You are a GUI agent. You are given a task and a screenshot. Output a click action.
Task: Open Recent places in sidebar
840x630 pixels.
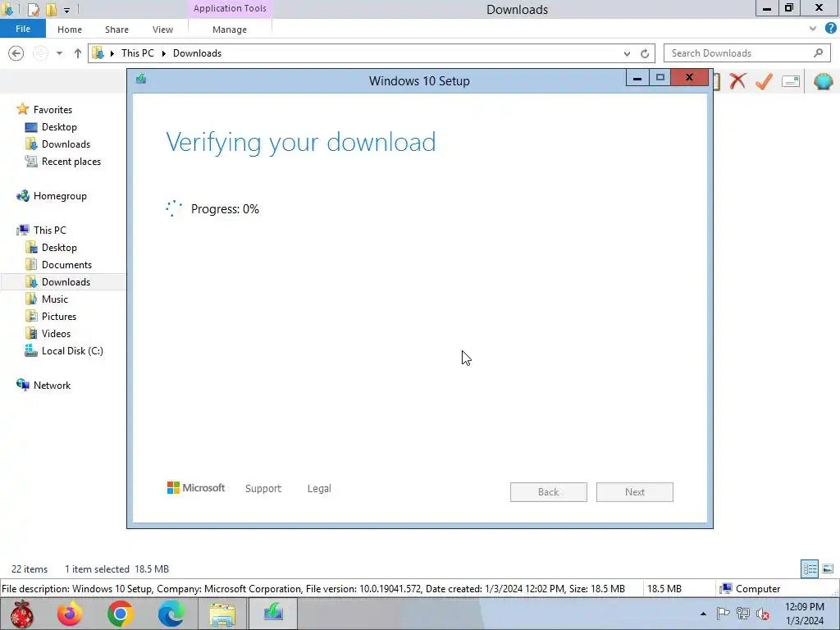(71, 162)
